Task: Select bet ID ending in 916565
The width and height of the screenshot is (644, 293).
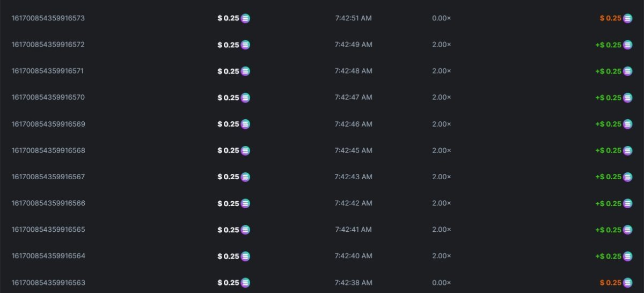Action: click(x=48, y=230)
